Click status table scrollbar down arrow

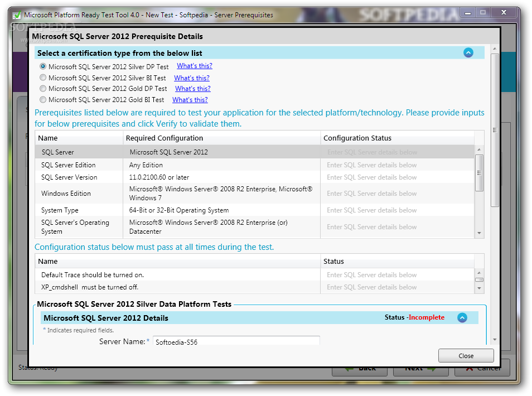(479, 288)
